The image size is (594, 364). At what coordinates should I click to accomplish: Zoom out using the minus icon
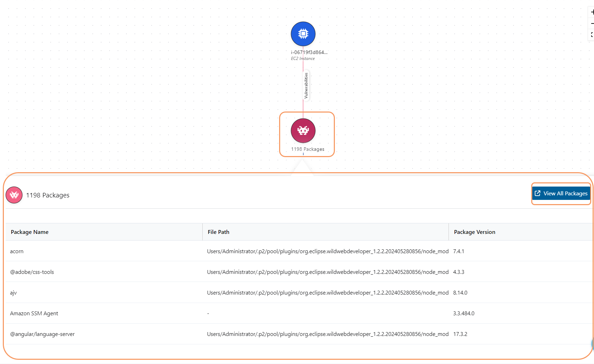[x=592, y=23]
